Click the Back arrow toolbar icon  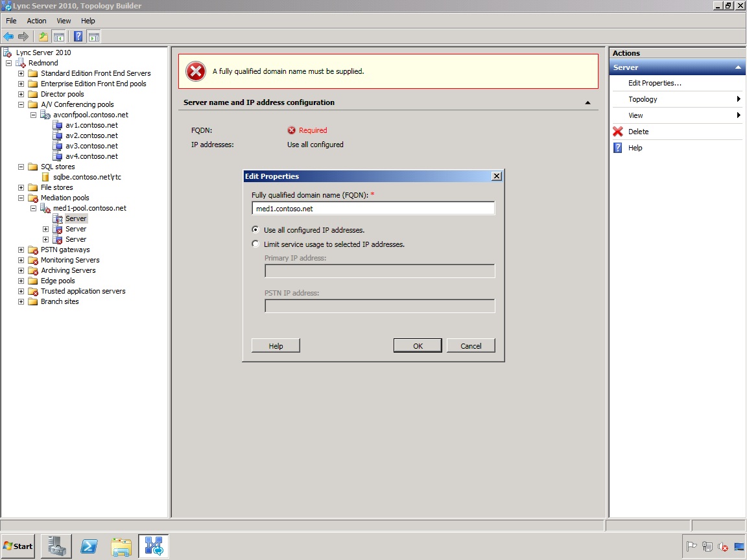8,37
